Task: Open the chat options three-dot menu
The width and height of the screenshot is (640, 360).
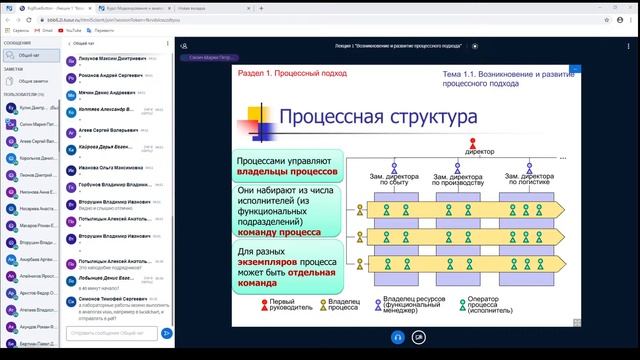Action: (167, 43)
